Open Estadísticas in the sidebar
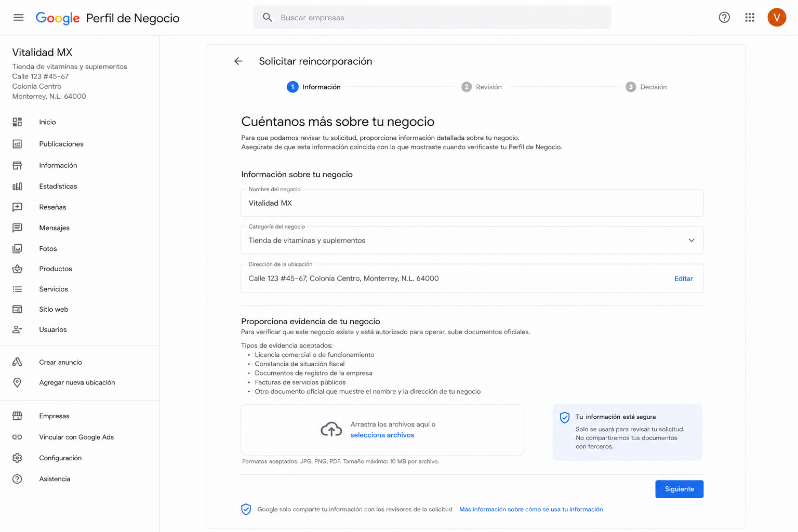Screen dimensions: 798x532 point(58,186)
